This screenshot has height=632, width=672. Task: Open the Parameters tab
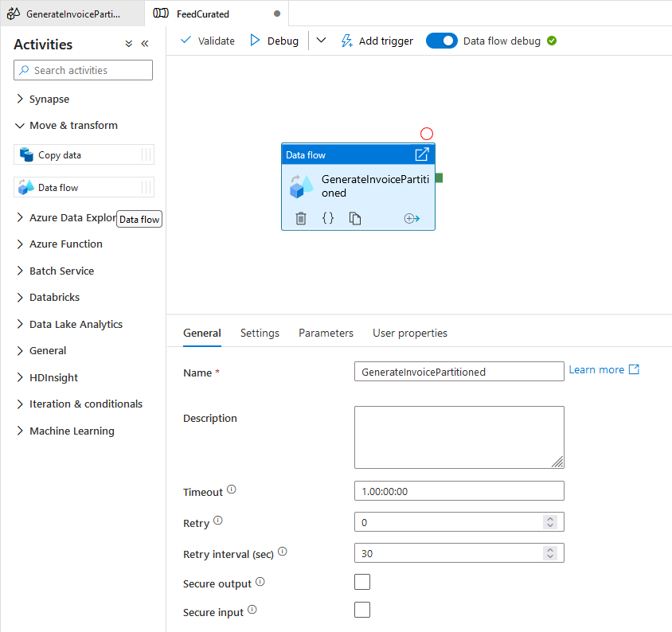point(326,333)
